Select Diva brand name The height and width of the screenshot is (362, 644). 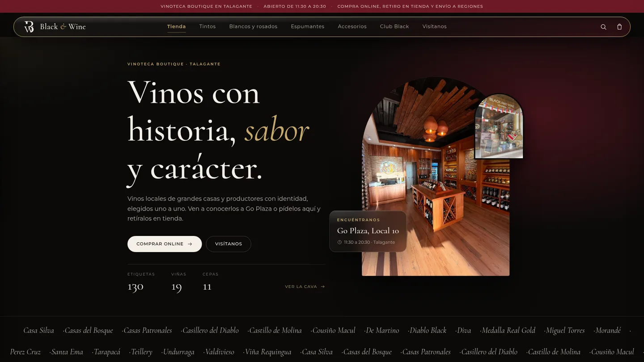[x=464, y=330]
